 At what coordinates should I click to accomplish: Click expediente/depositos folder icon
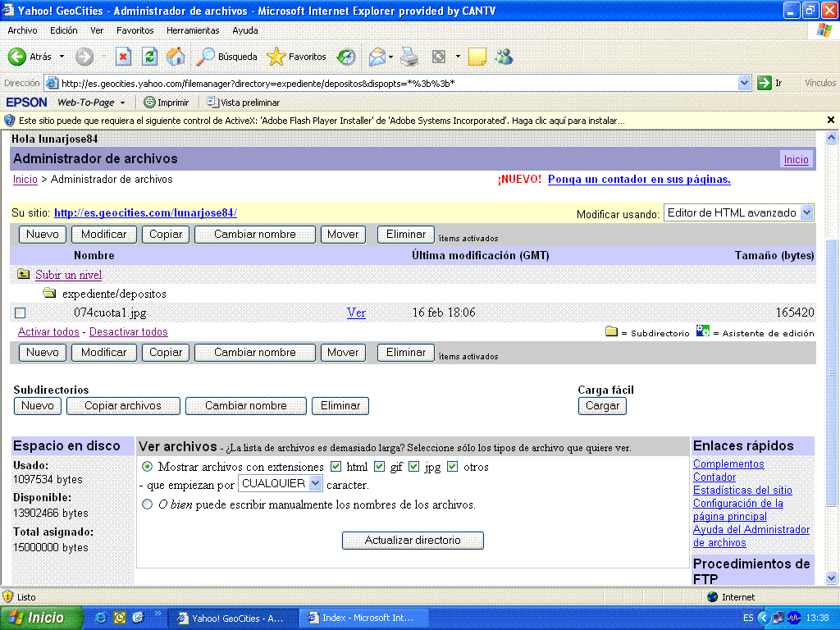(49, 293)
